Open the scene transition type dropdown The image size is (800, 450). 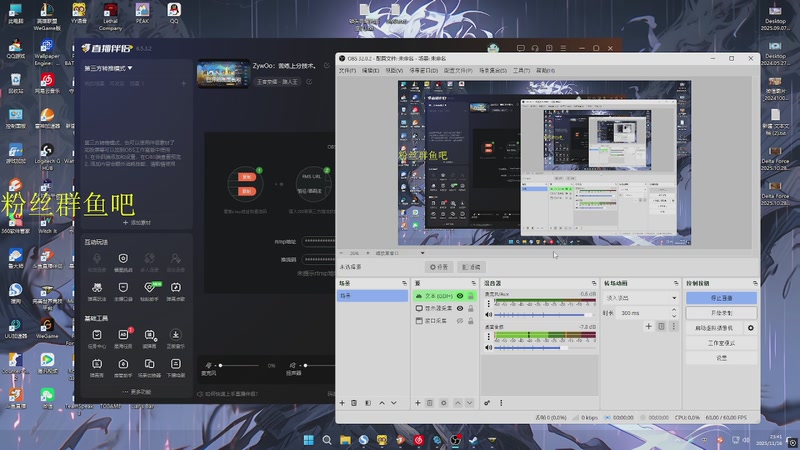click(641, 298)
